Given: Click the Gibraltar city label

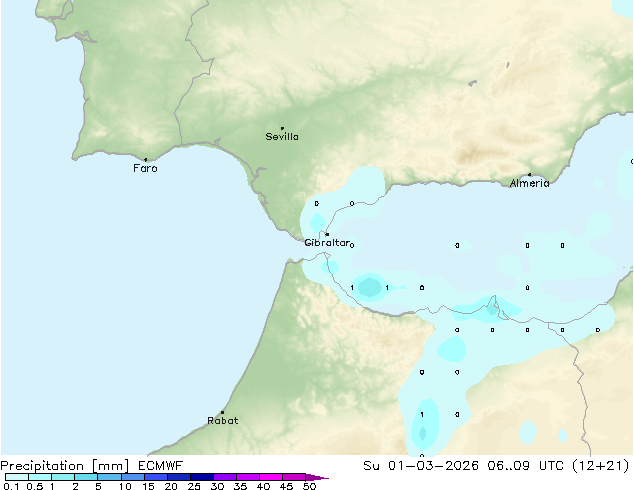Looking at the screenshot, I should (x=327, y=243).
